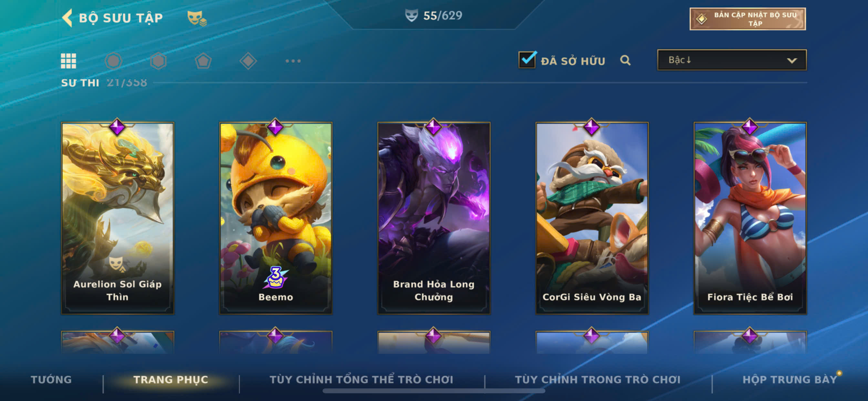Viewport: 868px width, 401px height.
Task: Open the Fiora Tiệc Bể Bơi skin card
Action: (750, 218)
